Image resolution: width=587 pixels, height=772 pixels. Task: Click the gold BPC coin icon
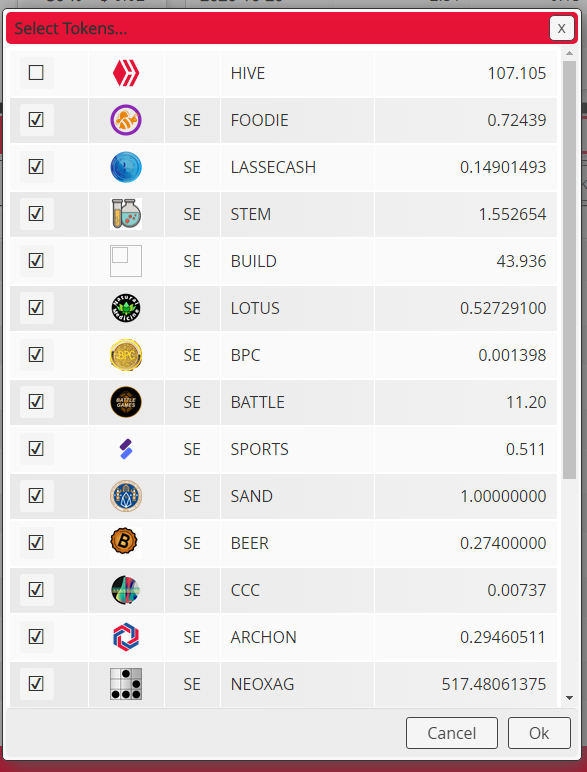(x=126, y=355)
